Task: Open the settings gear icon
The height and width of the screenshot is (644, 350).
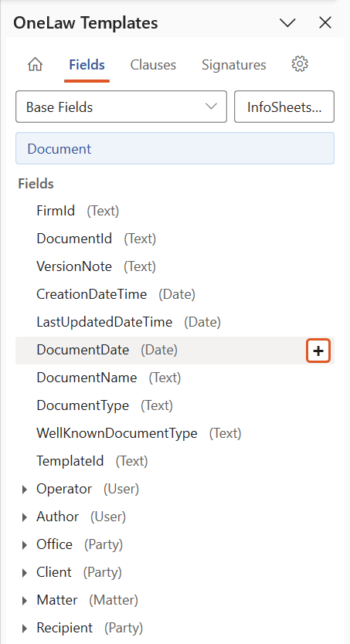Action: tap(300, 64)
